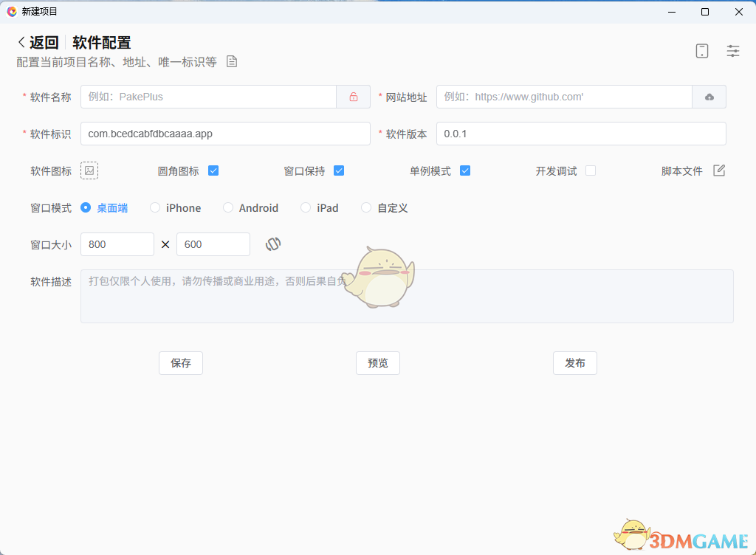This screenshot has width=756, height=555.
Task: Switch window mode to Android
Action: [x=228, y=207]
